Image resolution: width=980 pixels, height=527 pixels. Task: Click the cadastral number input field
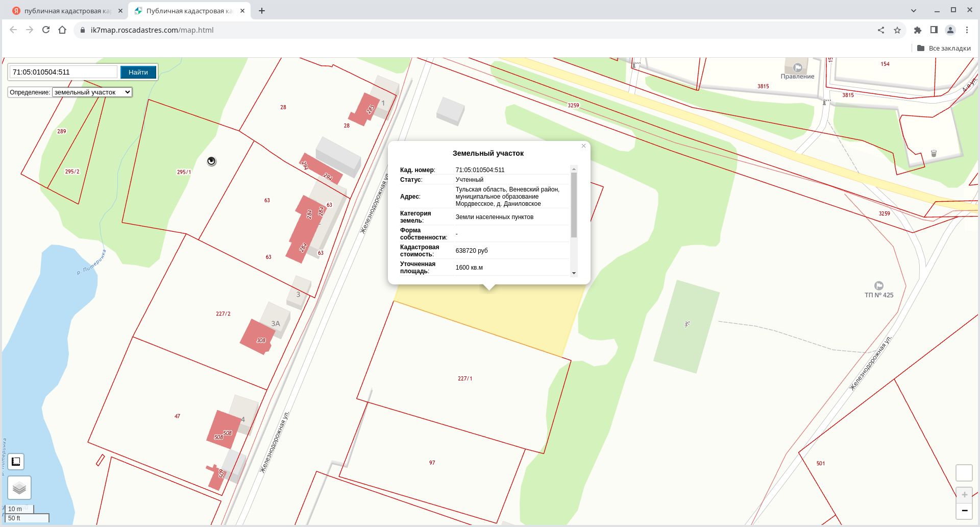pyautogui.click(x=63, y=72)
